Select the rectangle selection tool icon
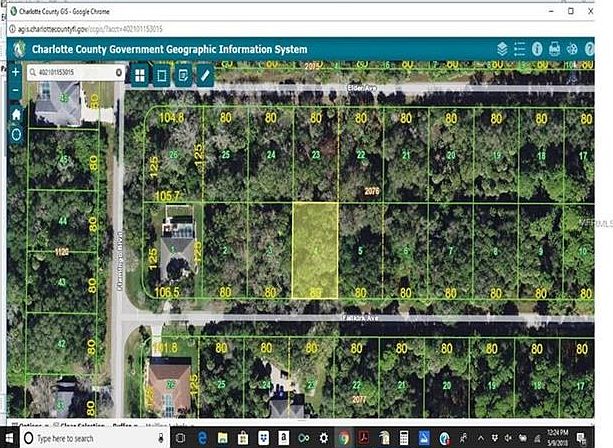Image resolution: width=613 pixels, height=448 pixels. (x=162, y=75)
